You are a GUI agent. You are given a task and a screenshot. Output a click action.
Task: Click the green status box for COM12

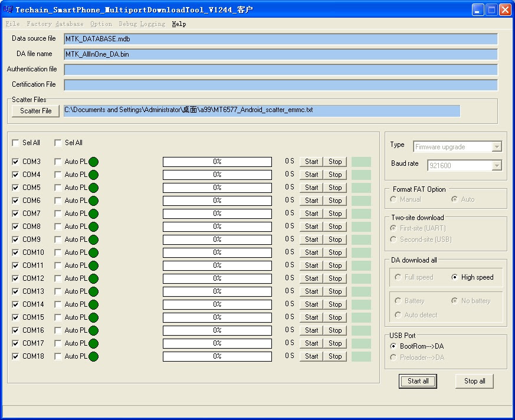[x=361, y=278]
